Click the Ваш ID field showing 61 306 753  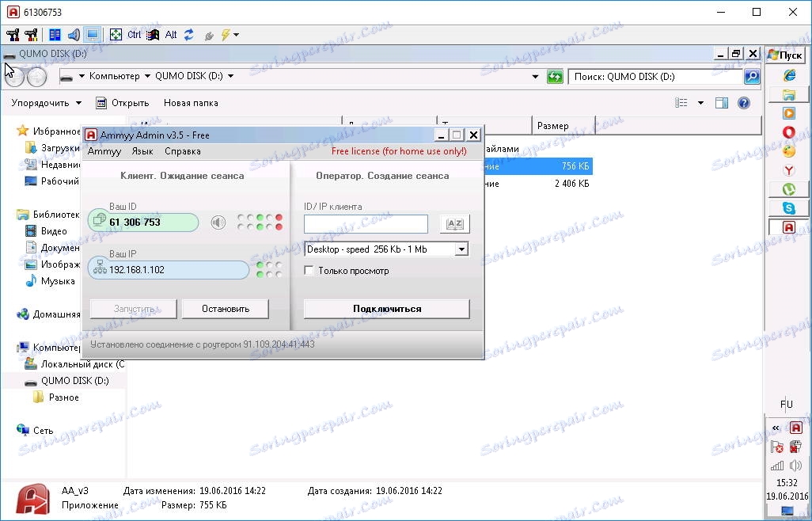coord(143,222)
